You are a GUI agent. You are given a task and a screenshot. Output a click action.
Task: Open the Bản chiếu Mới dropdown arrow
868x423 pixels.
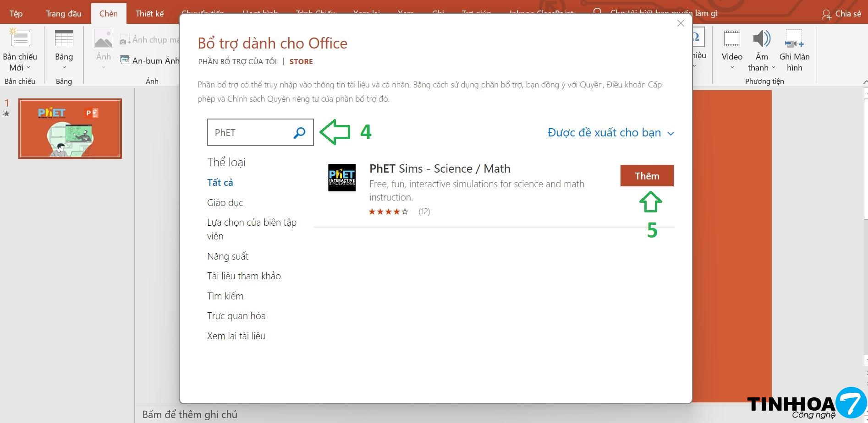coord(28,68)
